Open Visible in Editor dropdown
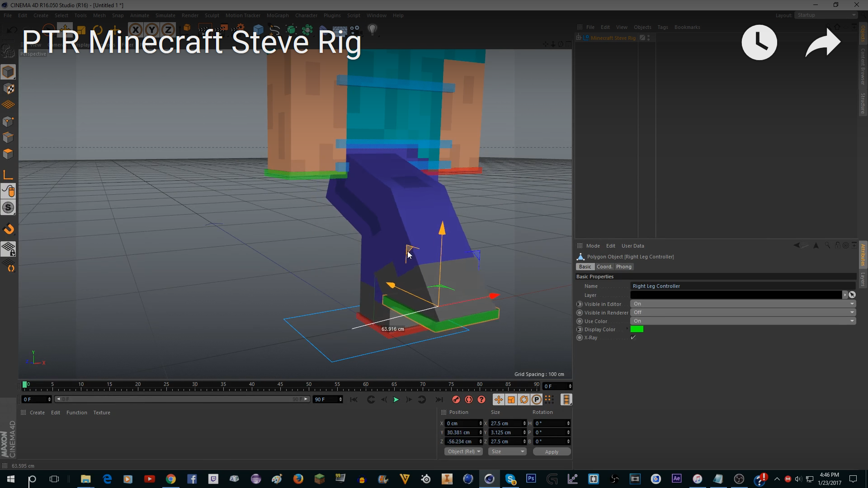 pyautogui.click(x=743, y=304)
